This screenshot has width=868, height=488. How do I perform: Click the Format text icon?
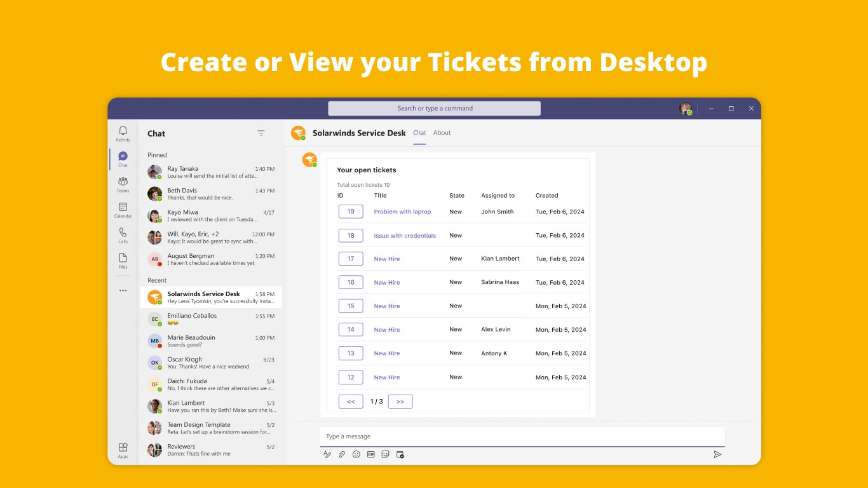click(327, 454)
